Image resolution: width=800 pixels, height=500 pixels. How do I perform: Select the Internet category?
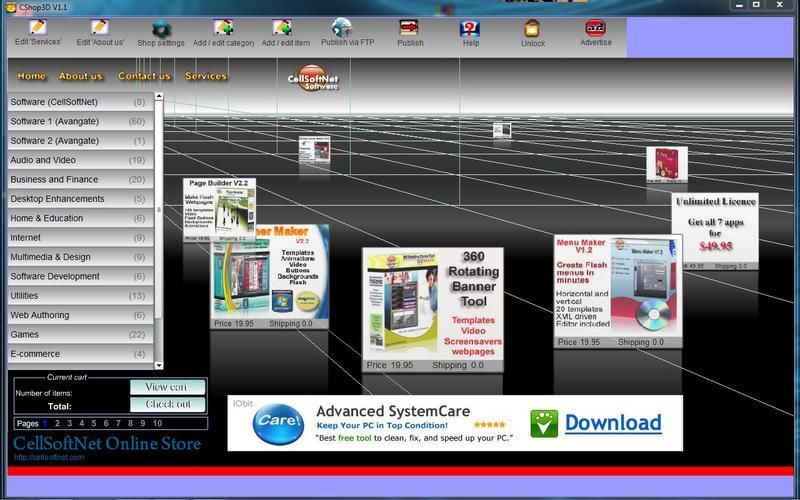(81, 238)
